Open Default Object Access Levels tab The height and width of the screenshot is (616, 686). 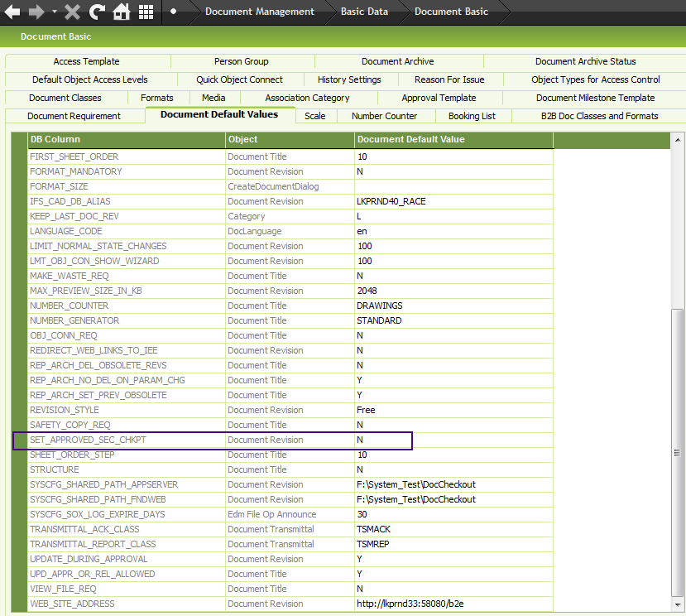[x=90, y=79]
